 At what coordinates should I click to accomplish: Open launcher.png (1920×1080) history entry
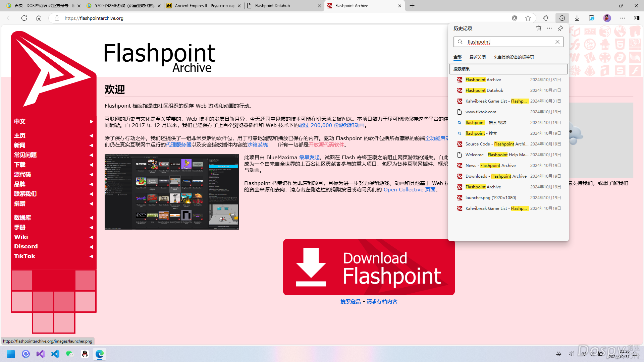508,198
